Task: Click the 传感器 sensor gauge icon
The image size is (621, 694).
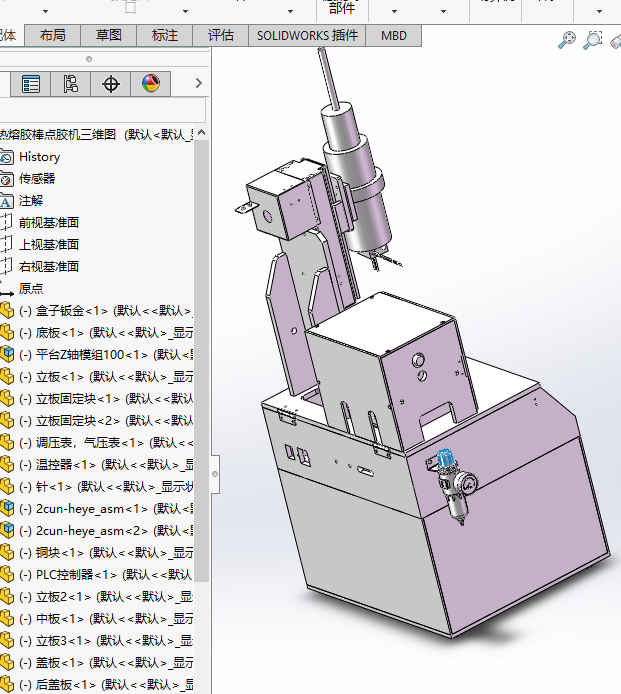Action: click(x=6, y=179)
